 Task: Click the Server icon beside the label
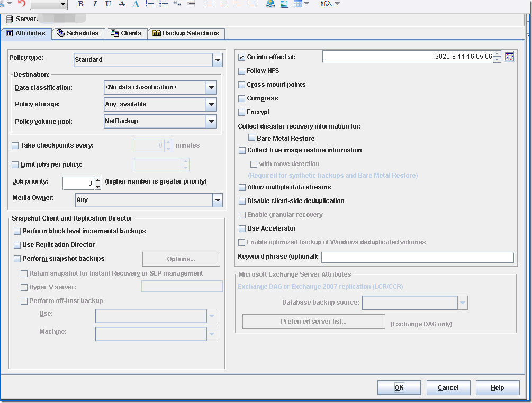click(x=10, y=19)
